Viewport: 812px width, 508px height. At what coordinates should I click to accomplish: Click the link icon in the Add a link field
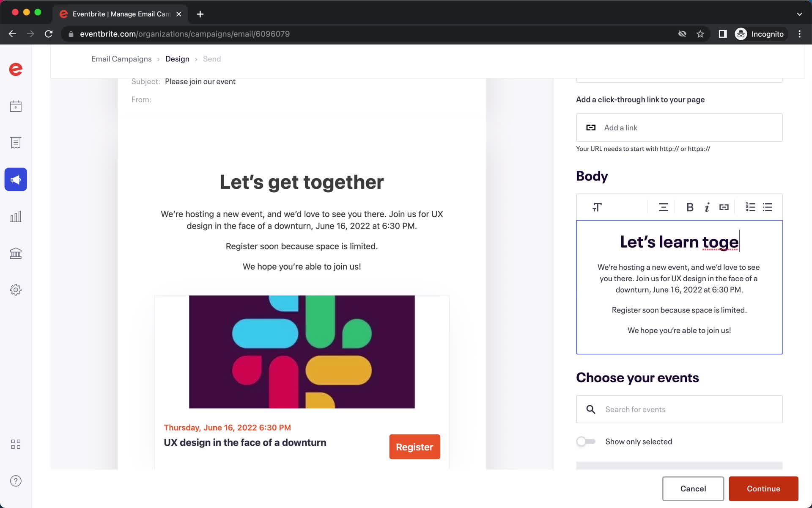[591, 127]
